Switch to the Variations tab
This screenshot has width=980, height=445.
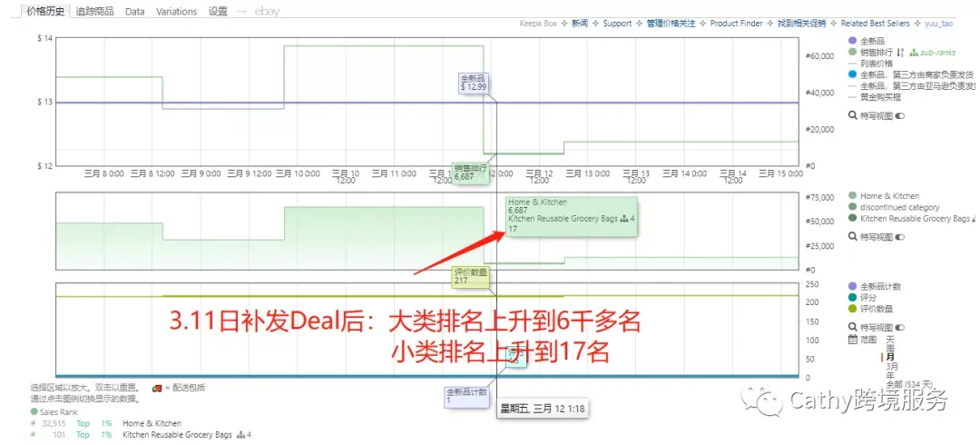(x=176, y=11)
